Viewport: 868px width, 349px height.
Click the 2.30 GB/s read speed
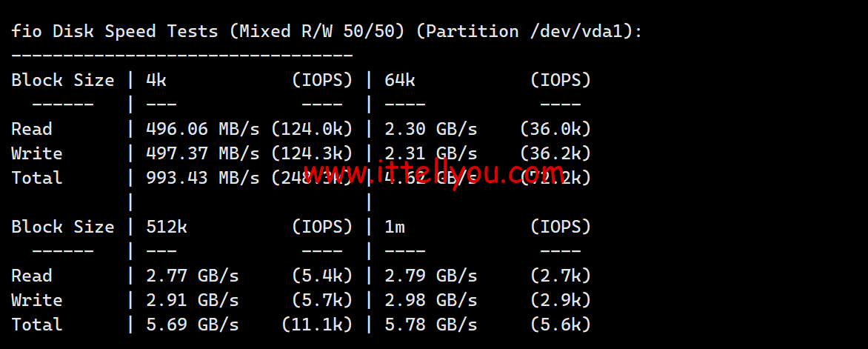point(430,129)
